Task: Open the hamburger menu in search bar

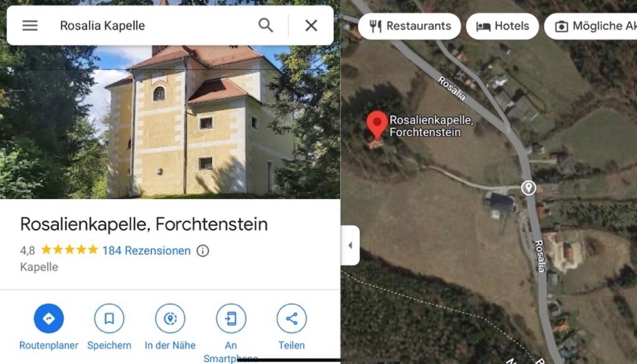Action: coord(30,25)
